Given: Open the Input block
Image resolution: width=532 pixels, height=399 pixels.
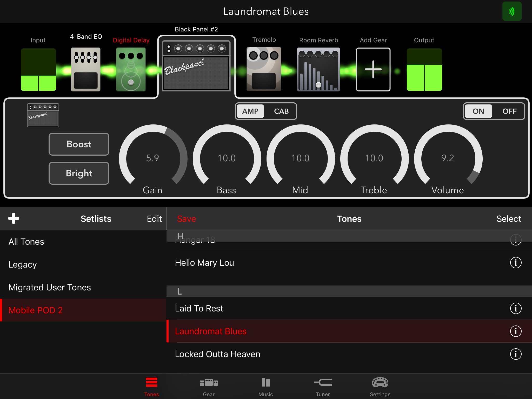Looking at the screenshot, I should click(x=38, y=69).
